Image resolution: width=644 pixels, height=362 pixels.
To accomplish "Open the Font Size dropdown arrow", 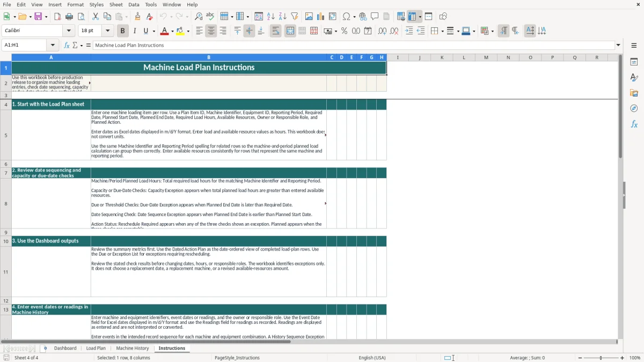I will coord(108,31).
